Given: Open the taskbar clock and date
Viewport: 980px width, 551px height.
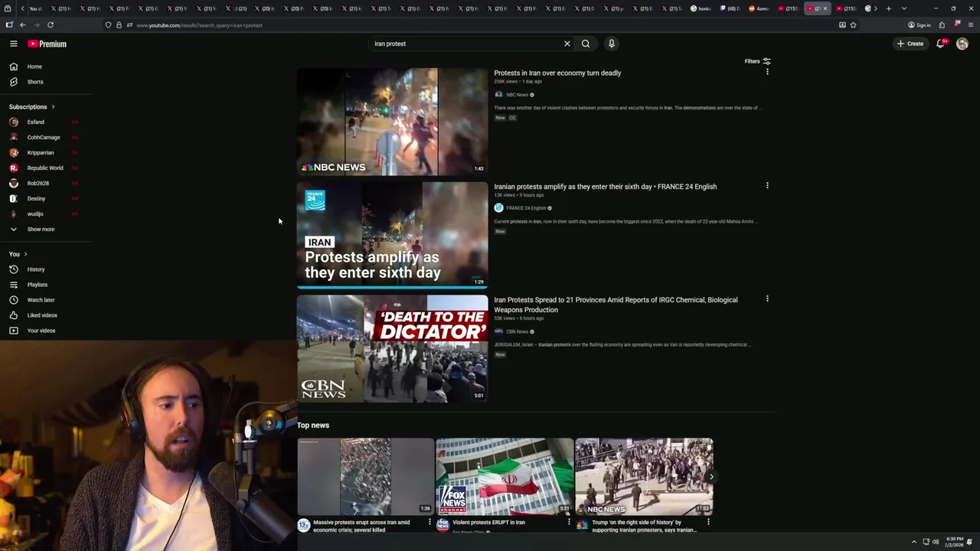Looking at the screenshot, I should coord(954,542).
